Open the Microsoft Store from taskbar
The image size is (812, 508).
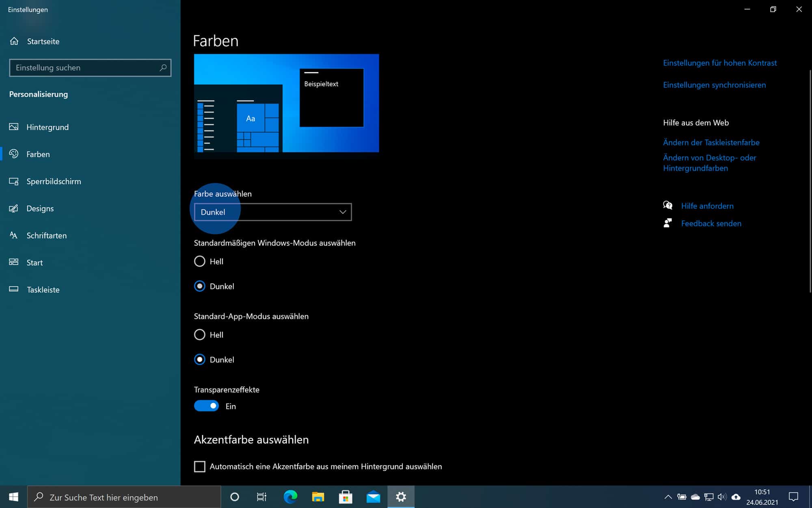click(346, 497)
